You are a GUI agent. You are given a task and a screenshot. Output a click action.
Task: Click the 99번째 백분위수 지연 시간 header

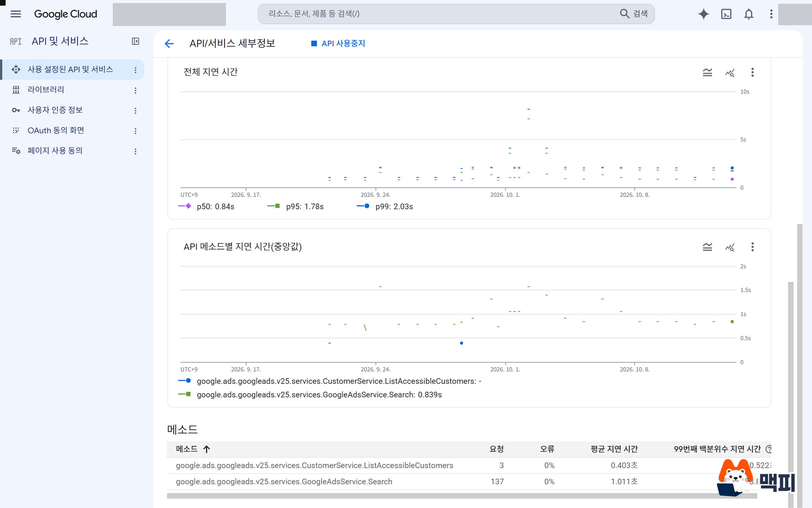click(717, 449)
